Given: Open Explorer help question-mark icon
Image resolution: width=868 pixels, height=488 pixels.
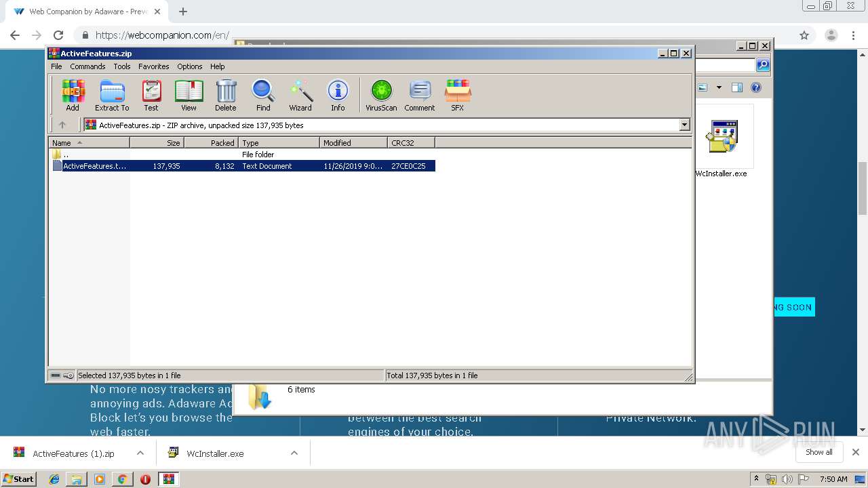Looking at the screenshot, I should [x=756, y=87].
